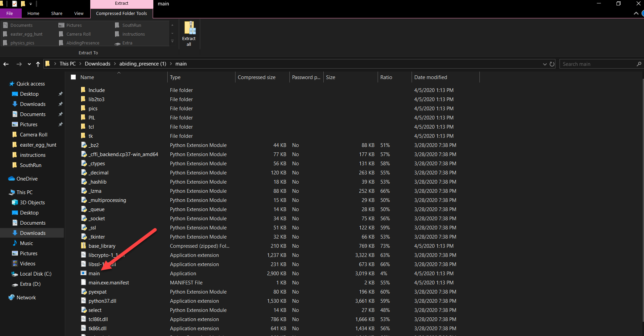The height and width of the screenshot is (336, 644).
Task: Open pinned Desktop in Quick access
Action: click(x=29, y=94)
